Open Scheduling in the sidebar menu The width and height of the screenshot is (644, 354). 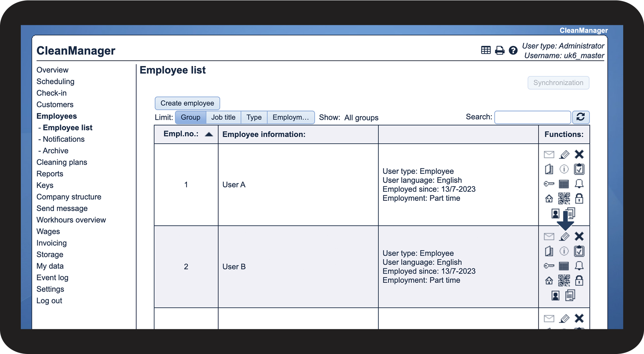[x=55, y=81]
